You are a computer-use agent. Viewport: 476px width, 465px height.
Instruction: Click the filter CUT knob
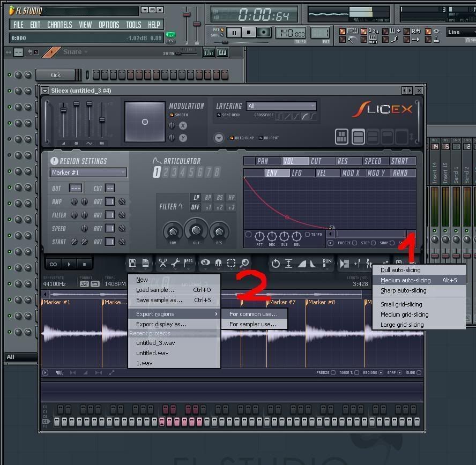pos(196,230)
